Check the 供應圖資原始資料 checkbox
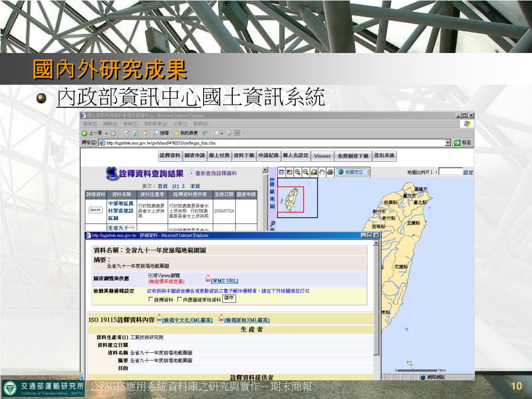This screenshot has width=532, height=399. point(179,299)
